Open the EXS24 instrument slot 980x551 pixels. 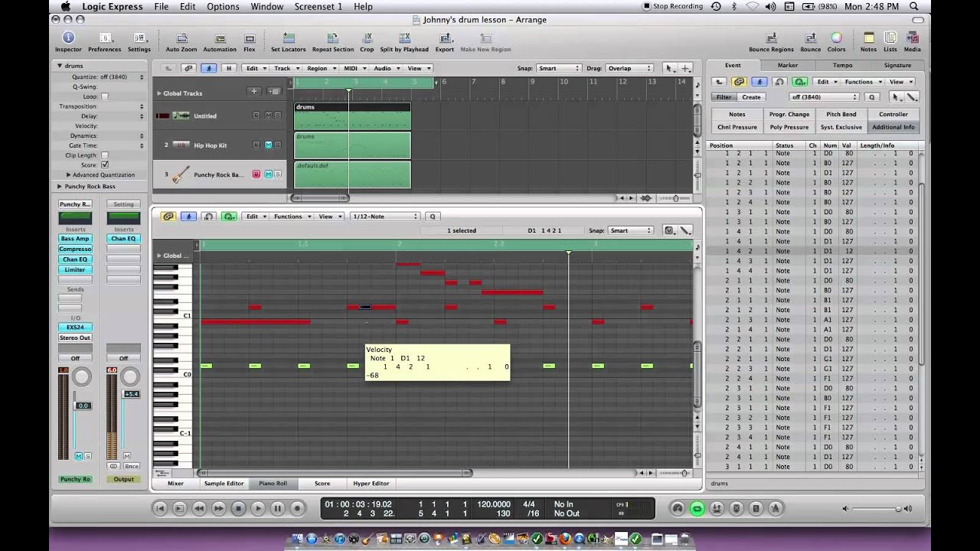[x=75, y=328]
